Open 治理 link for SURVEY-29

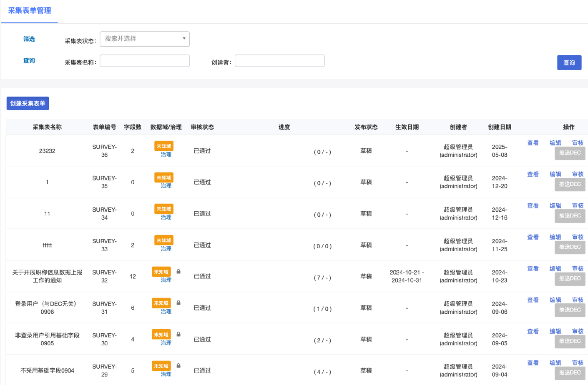(x=166, y=374)
